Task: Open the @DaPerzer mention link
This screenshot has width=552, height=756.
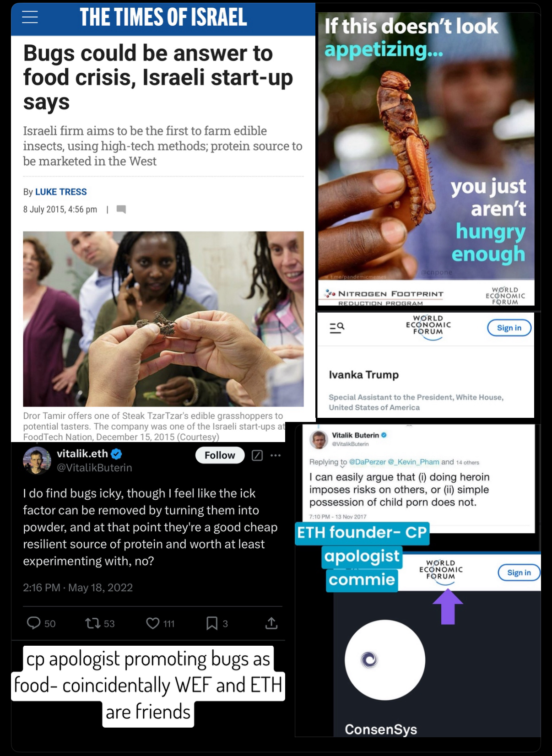Action: 368,462
